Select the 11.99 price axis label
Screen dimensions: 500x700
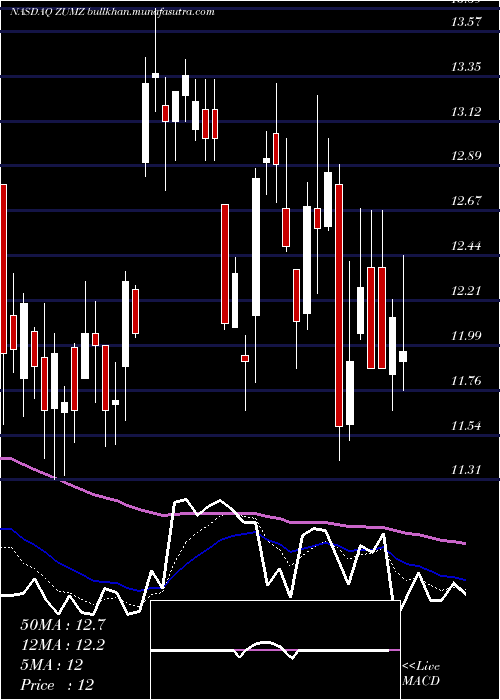466,336
